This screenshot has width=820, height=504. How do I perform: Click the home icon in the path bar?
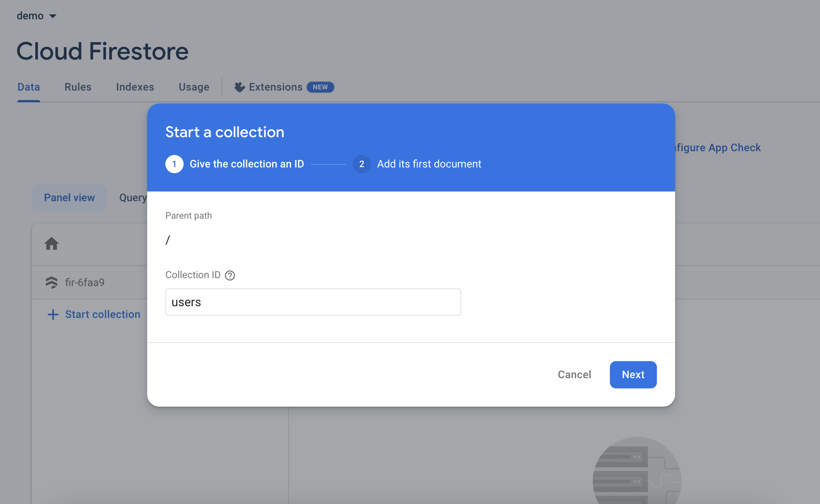click(x=52, y=244)
